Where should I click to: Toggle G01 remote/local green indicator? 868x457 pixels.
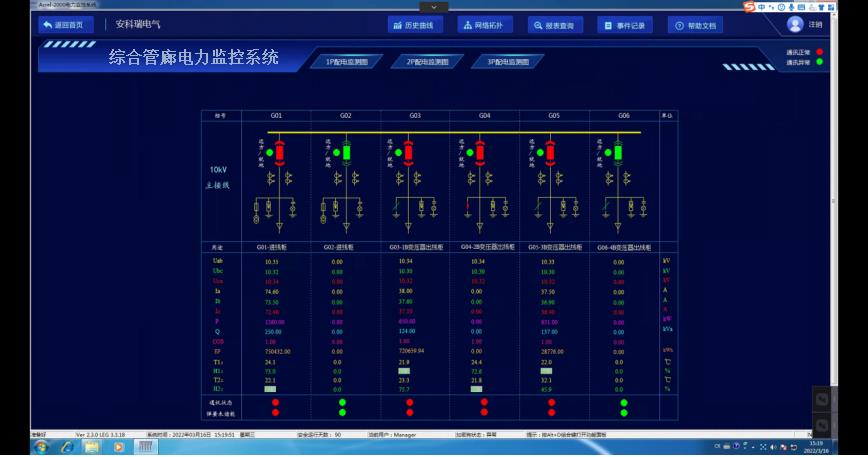pyautogui.click(x=269, y=153)
